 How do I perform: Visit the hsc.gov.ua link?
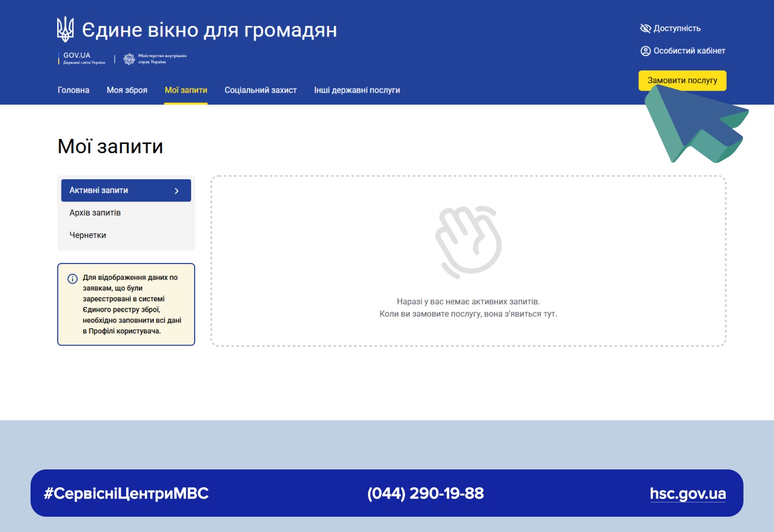(687, 494)
